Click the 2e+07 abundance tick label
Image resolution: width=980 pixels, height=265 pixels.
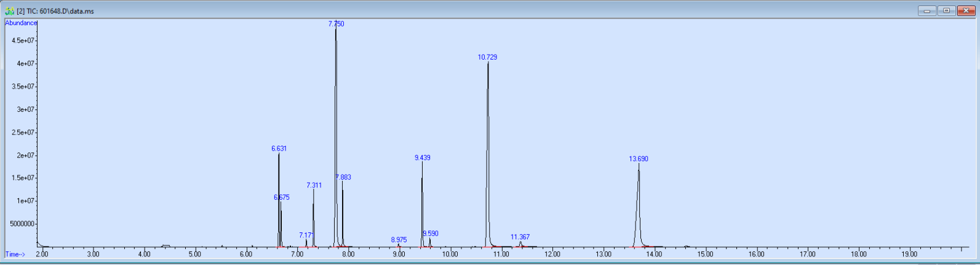26,155
